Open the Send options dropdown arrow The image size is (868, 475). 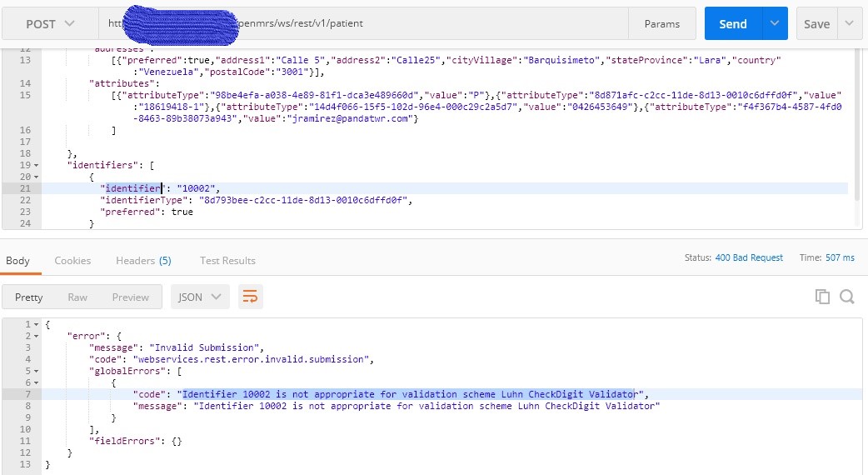pos(775,24)
